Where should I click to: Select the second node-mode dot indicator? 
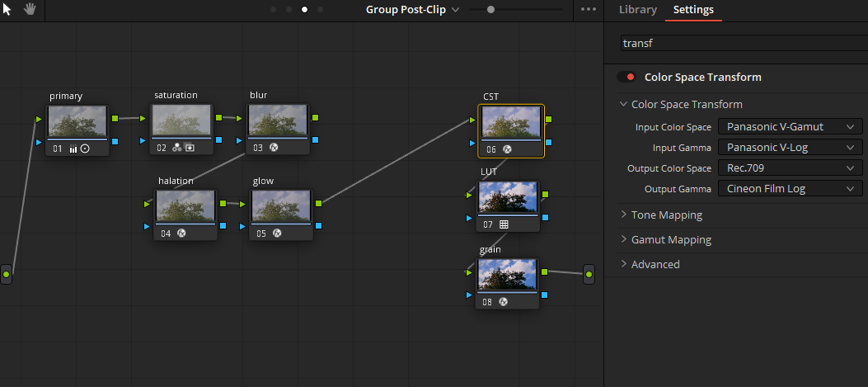coord(289,9)
